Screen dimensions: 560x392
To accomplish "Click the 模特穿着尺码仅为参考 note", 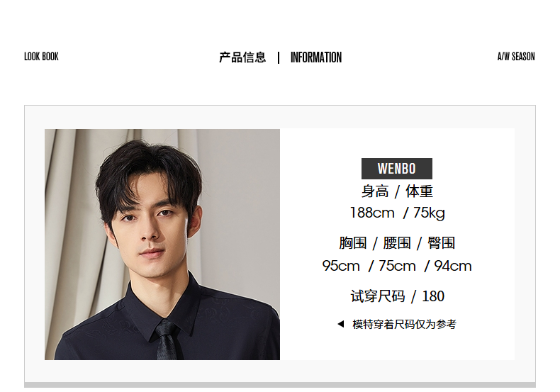I will tap(404, 324).
